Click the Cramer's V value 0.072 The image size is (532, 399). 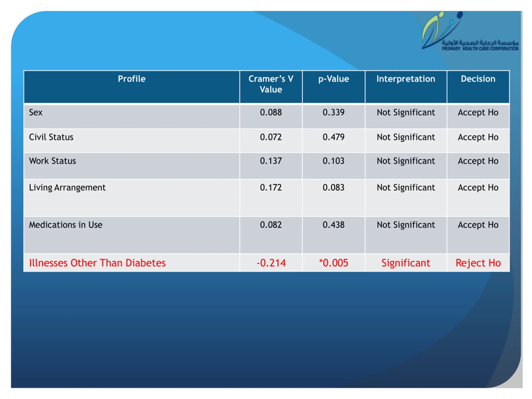coord(271,137)
